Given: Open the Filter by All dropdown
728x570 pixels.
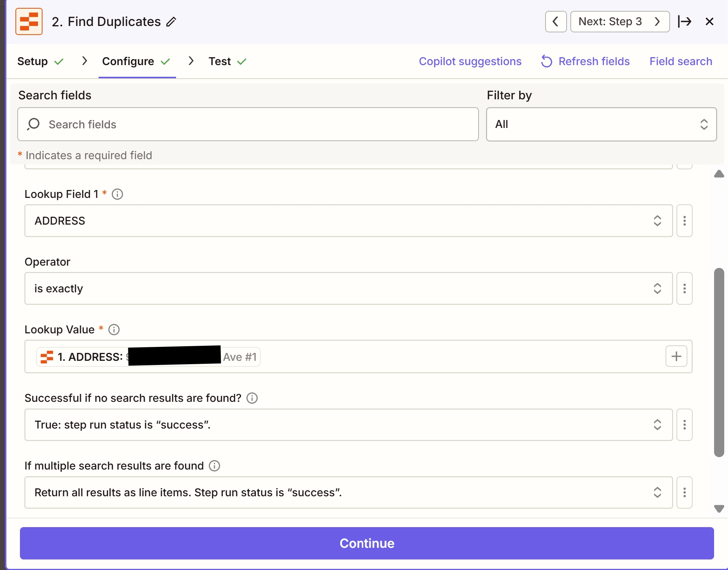Looking at the screenshot, I should 601,124.
